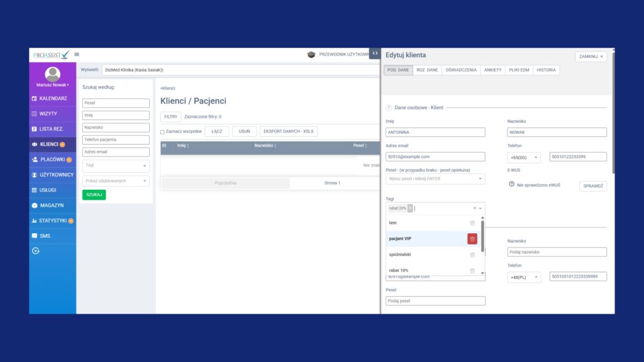Click the eWUS question mark status icon
Screen dimensions: 644x362
(511, 184)
